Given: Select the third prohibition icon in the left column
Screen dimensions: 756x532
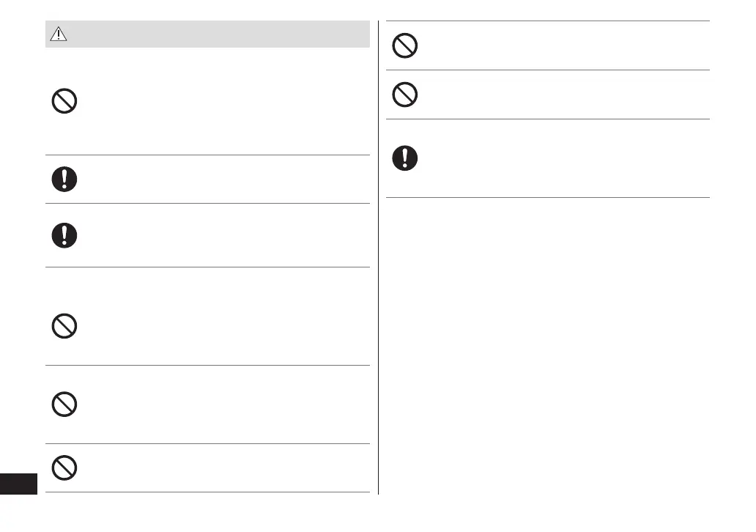Looking at the screenshot, I should [x=64, y=404].
